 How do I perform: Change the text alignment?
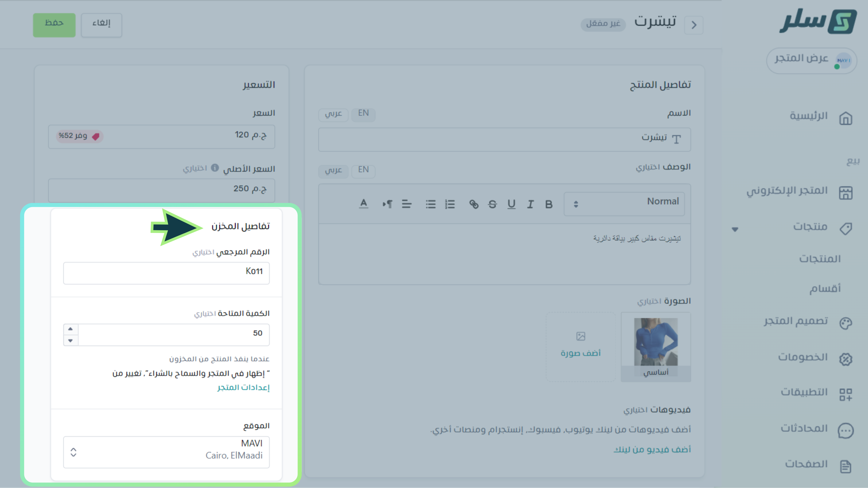coord(406,204)
